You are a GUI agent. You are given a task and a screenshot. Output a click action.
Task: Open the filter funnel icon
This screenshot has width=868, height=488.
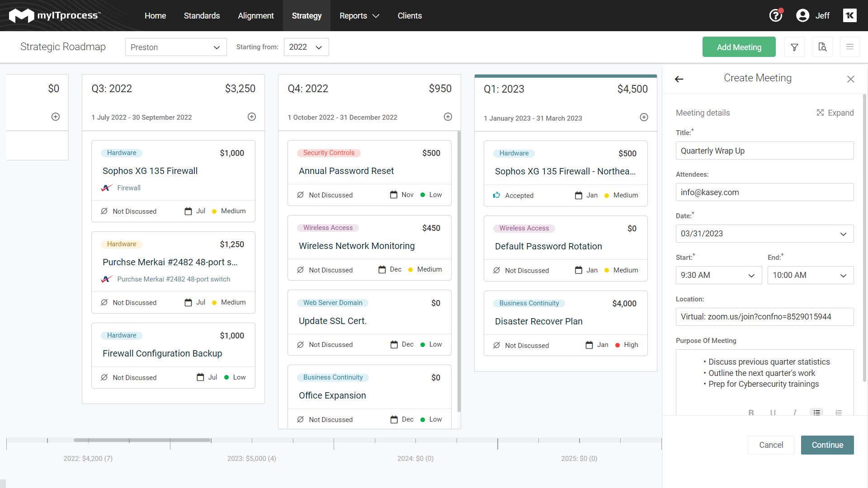(x=794, y=47)
